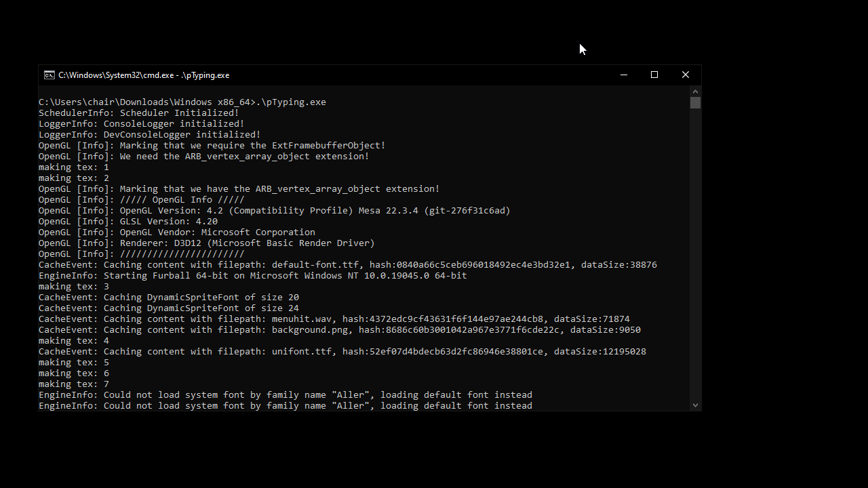Screen dimensions: 868x488
Task: Click the '///// OpenGL Info /////' header line
Action: (x=142, y=200)
